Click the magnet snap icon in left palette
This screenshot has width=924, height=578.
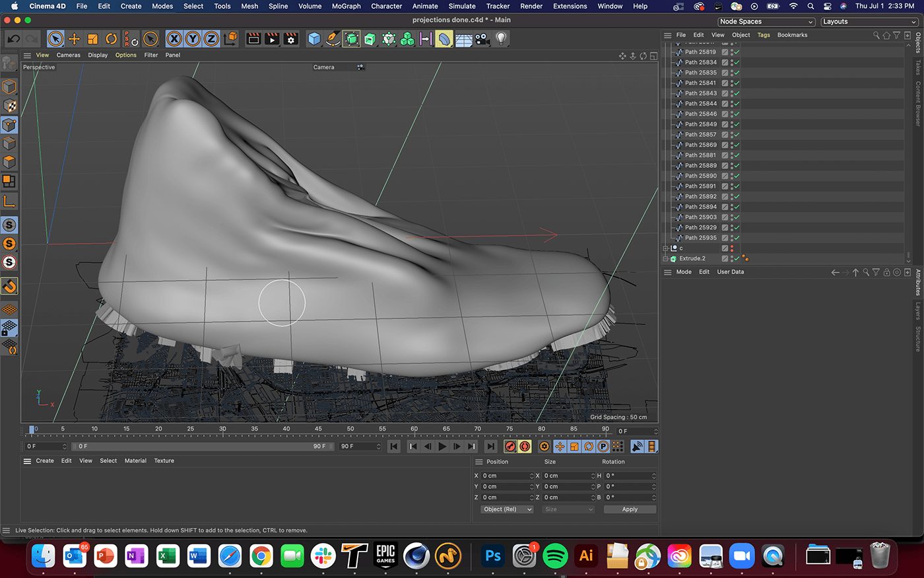coord(9,286)
